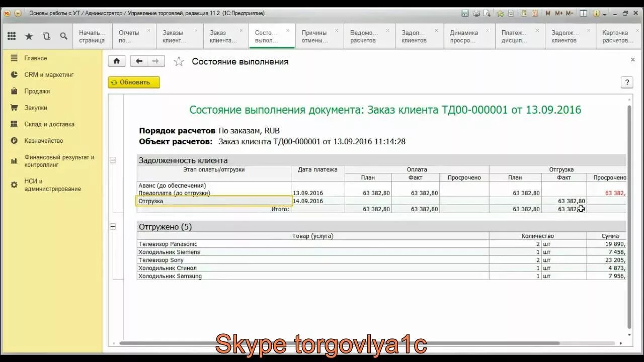Open the info icon in title bar

point(596,14)
